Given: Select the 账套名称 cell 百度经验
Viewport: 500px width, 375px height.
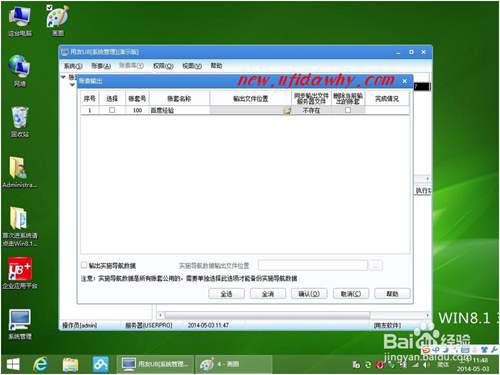Looking at the screenshot, I should (179, 110).
